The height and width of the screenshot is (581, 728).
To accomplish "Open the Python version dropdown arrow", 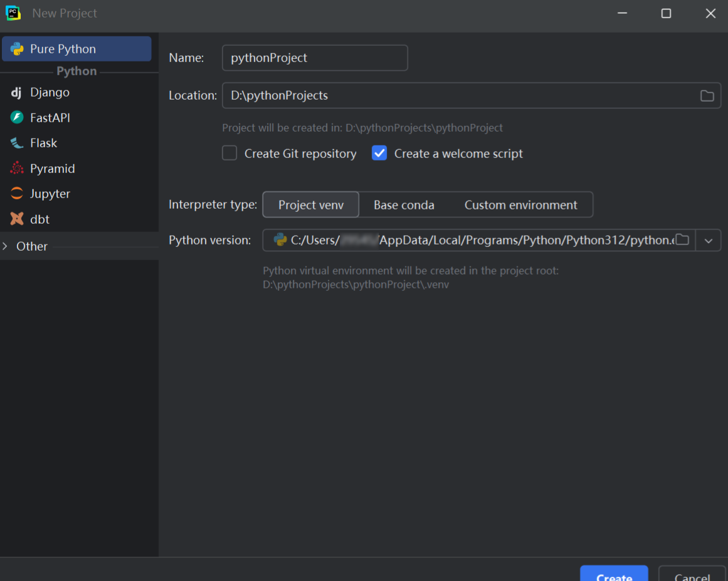I will point(709,241).
